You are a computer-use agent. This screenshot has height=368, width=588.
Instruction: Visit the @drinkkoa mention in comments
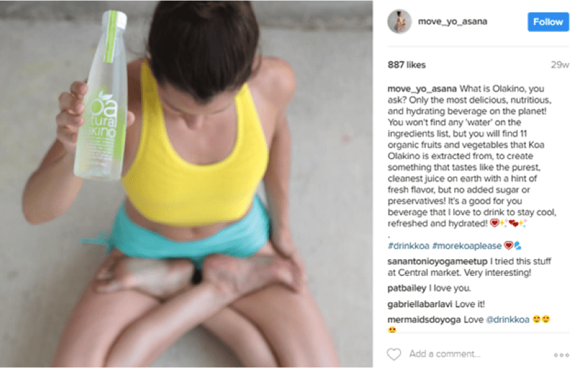(x=508, y=319)
